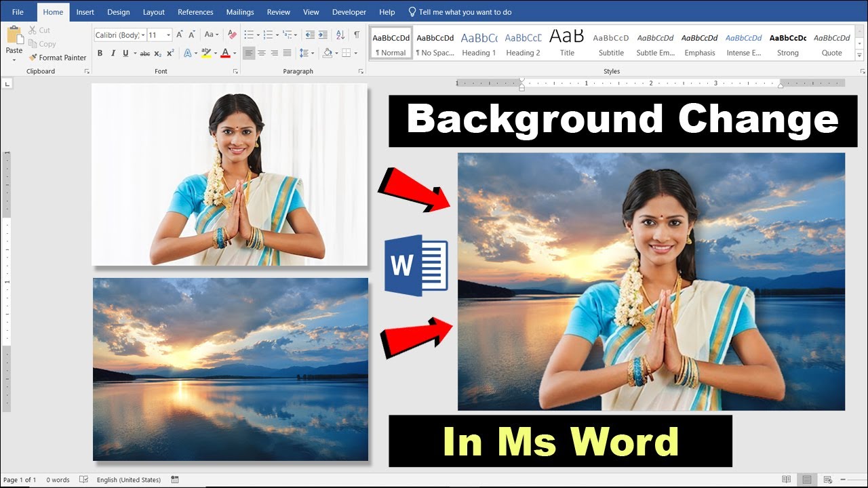This screenshot has width=868, height=488.
Task: Open the Calibri (Body) font name dropdown
Action: [143, 35]
